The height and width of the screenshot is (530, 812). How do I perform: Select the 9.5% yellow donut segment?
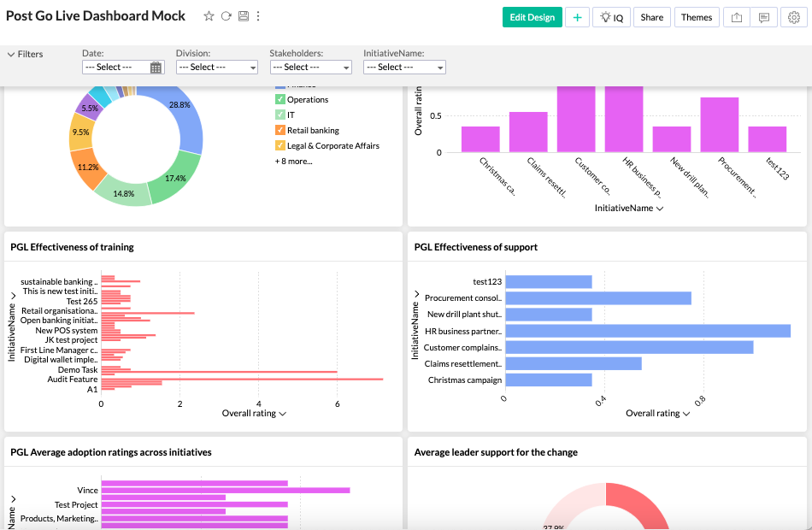(x=79, y=132)
